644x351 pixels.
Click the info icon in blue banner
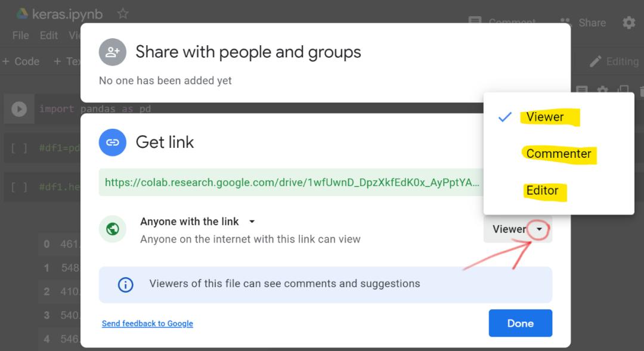click(126, 284)
